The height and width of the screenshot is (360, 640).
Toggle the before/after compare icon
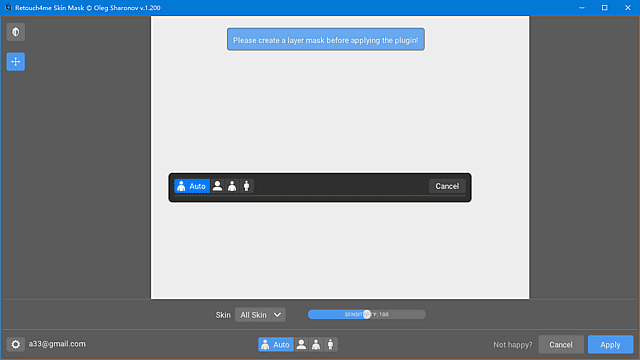tap(16, 32)
